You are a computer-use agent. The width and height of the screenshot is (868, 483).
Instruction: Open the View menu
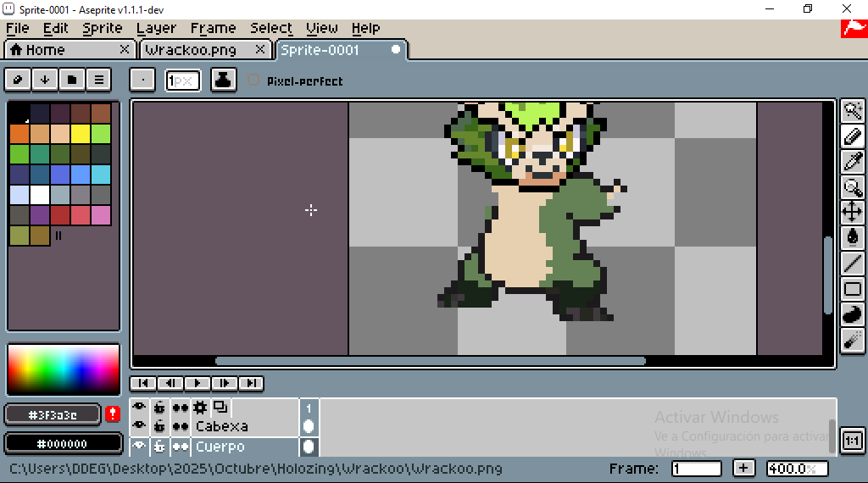[x=321, y=28]
